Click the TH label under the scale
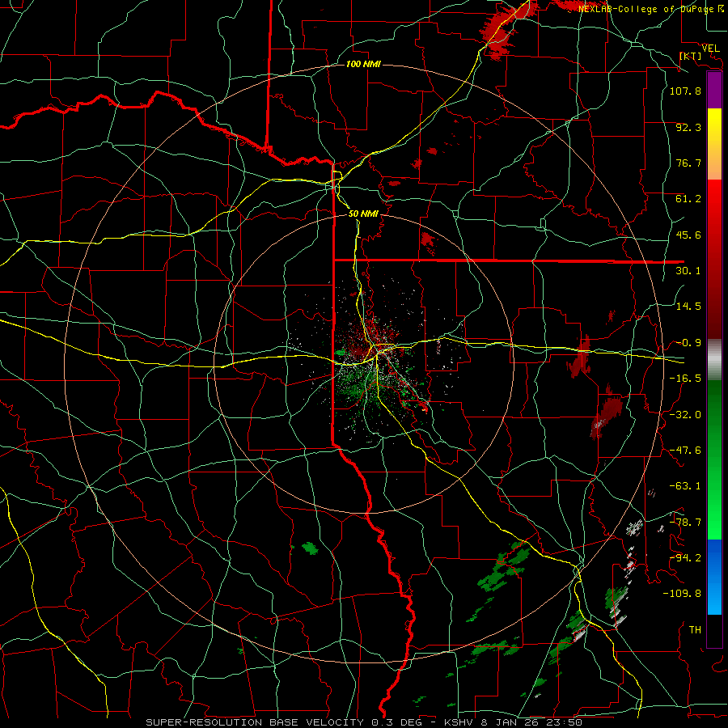Viewport: 728px width, 728px height. (x=695, y=630)
